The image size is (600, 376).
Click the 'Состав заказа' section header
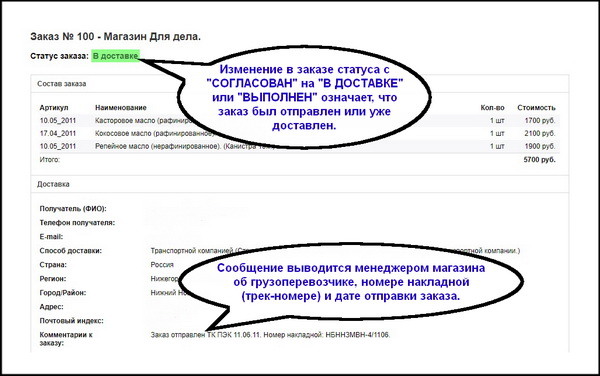(62, 84)
